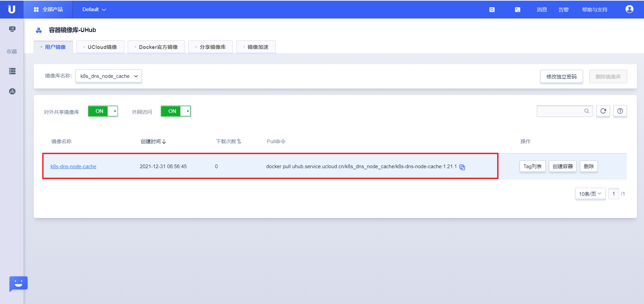Click the creation time 2021-12-31 06:56:45

(163, 166)
